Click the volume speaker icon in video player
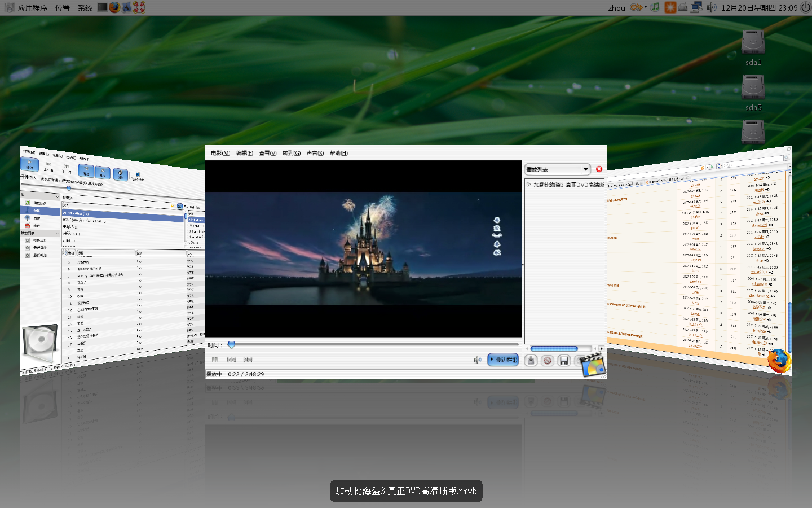Screen dimensions: 812x508 477,360
